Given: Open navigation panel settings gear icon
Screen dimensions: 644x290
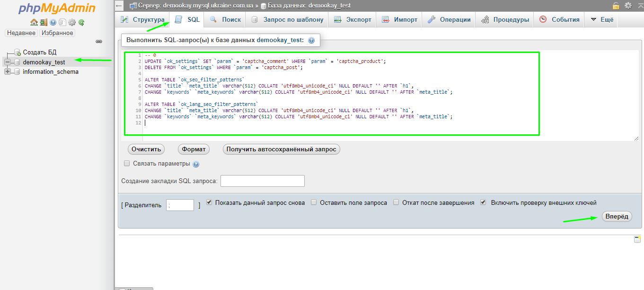Looking at the screenshot, I should pos(72,22).
